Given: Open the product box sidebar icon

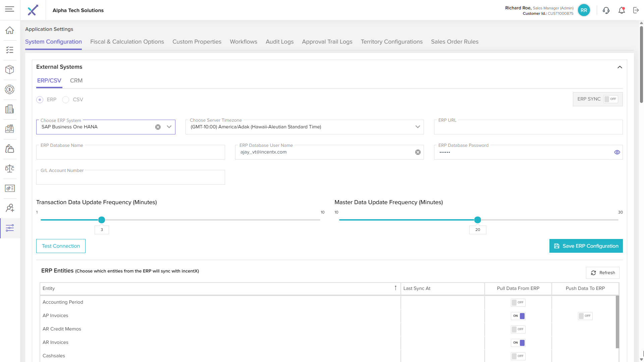Looking at the screenshot, I should coord(10,70).
